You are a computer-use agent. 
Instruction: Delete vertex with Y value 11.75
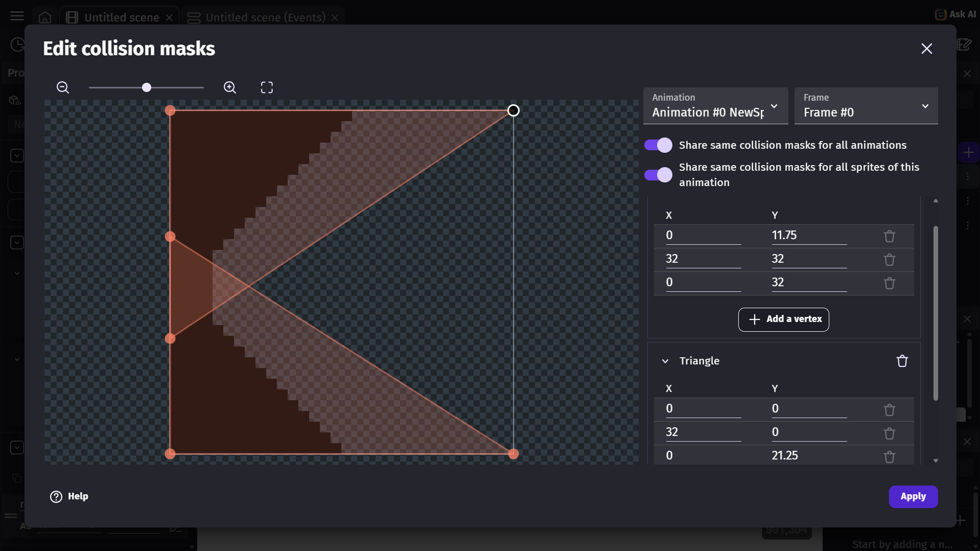pyautogui.click(x=890, y=236)
